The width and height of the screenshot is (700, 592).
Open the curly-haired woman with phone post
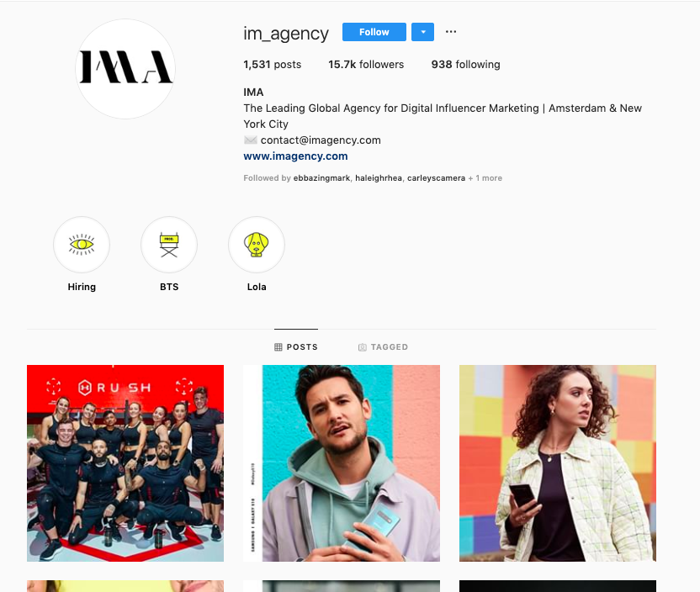point(558,463)
